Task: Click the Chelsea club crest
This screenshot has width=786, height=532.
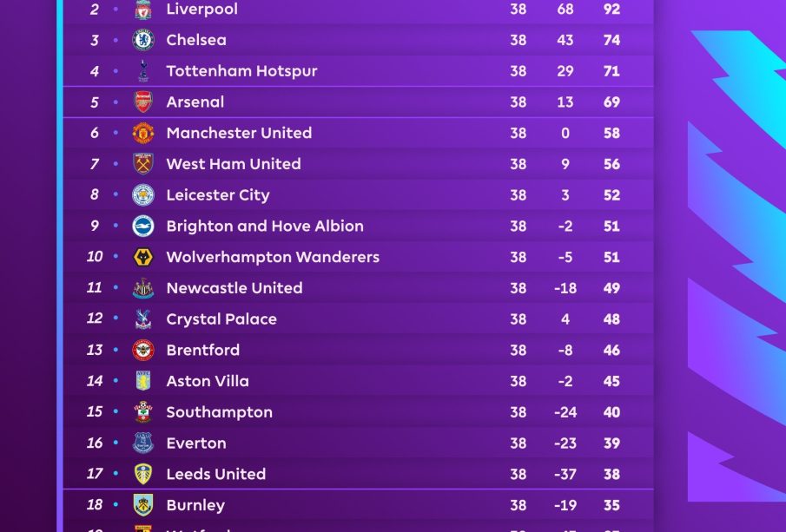Action: point(143,40)
